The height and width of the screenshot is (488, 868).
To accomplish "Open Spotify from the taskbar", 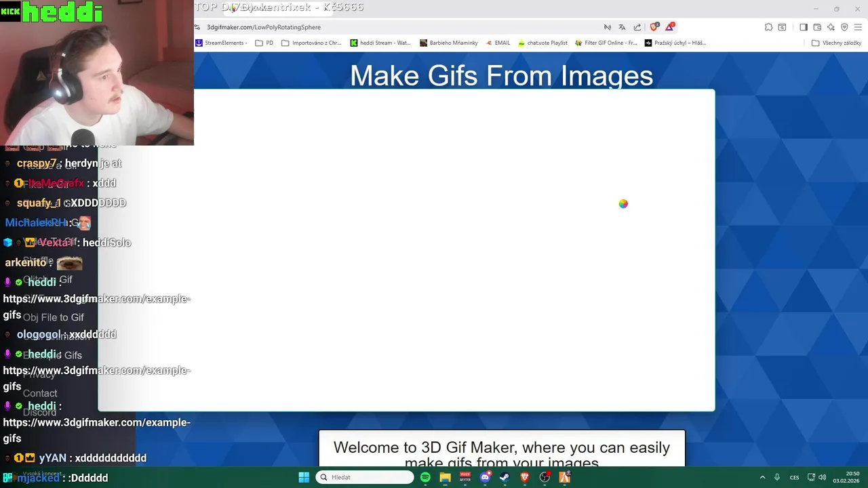I will pos(425,477).
